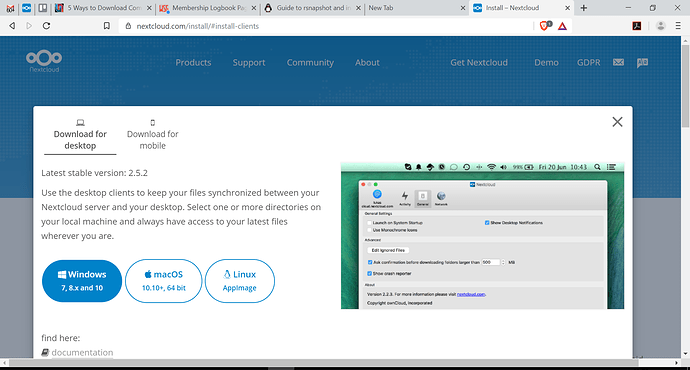Image resolution: width=690 pixels, height=370 pixels.
Task: Click the scroll down arrow of page scrollbar
Action: coord(685,353)
